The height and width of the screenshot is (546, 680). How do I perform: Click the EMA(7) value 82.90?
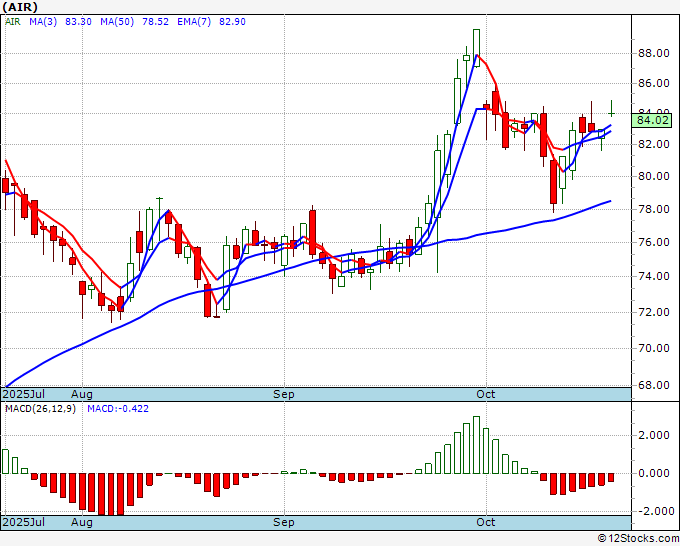[x=232, y=22]
